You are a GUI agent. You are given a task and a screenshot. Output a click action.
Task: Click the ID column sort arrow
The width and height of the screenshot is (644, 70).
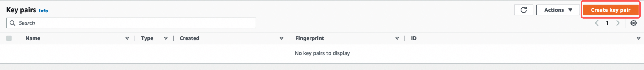(x=638, y=38)
